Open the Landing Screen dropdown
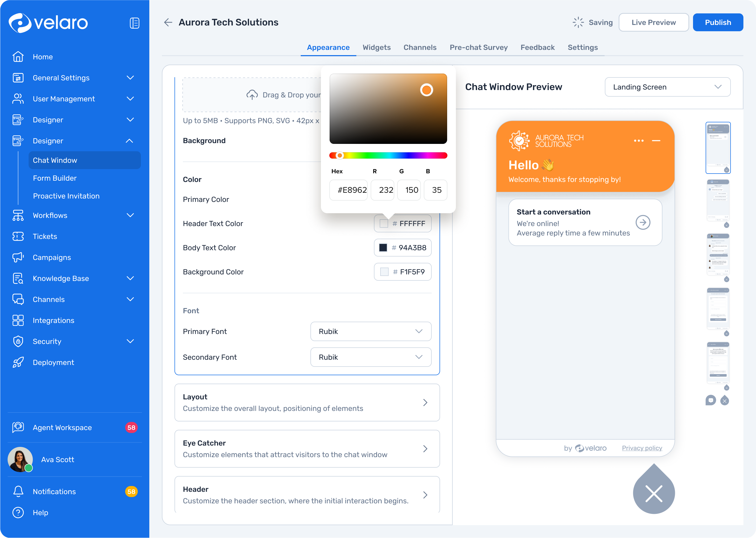Viewport: 756px width, 538px height. click(667, 87)
